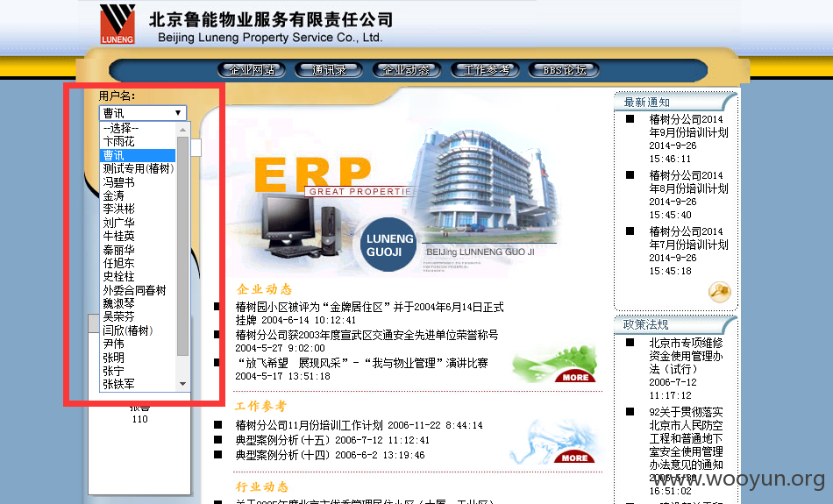Select 张铁军 from the username list
Image resolution: width=833 pixels, height=504 pixels.
138,383
